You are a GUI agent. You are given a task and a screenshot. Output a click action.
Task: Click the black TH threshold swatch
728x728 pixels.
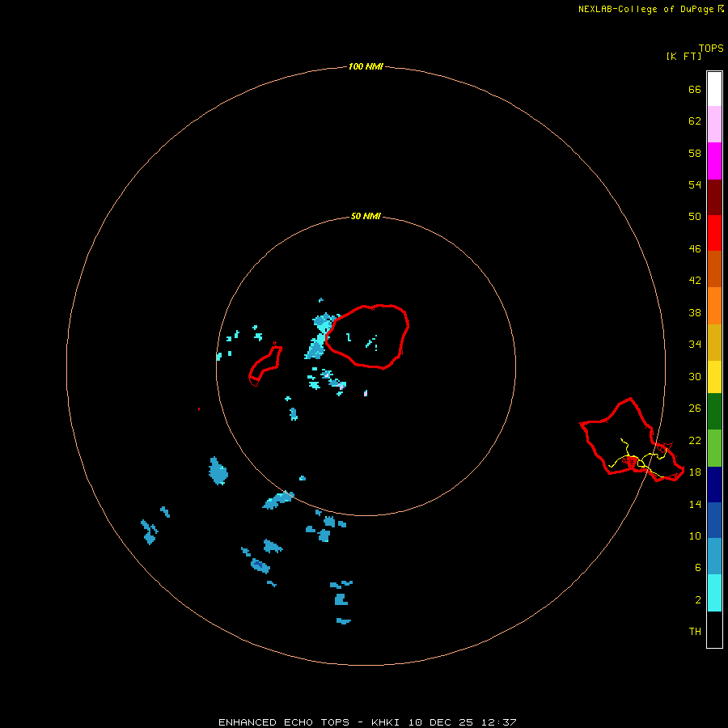[x=714, y=629]
